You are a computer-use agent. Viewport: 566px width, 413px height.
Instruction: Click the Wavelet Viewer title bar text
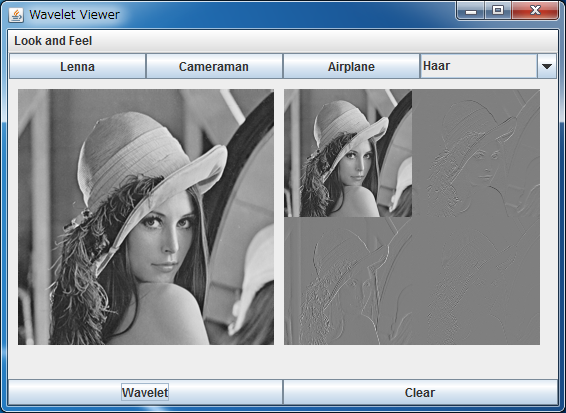74,15
